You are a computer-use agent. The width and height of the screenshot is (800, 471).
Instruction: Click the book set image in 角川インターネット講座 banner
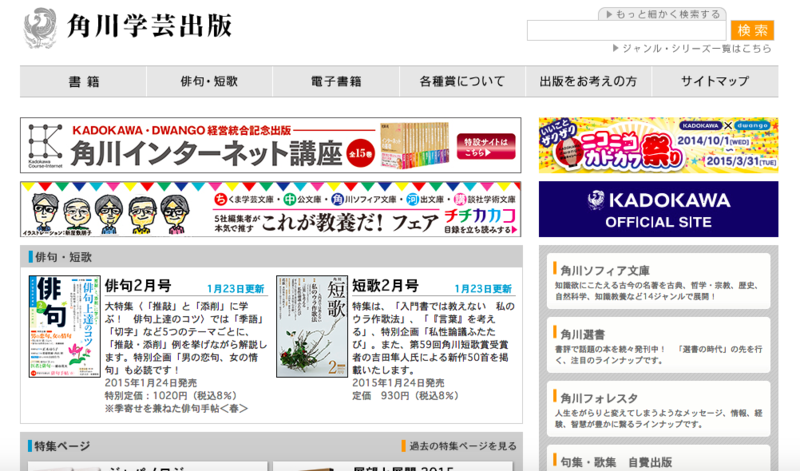(x=414, y=145)
